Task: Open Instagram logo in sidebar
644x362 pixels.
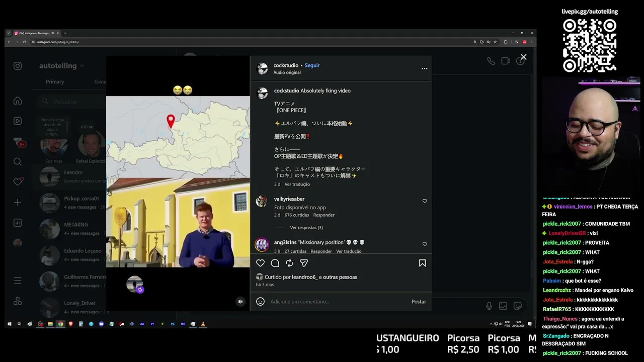Action: (x=18, y=66)
